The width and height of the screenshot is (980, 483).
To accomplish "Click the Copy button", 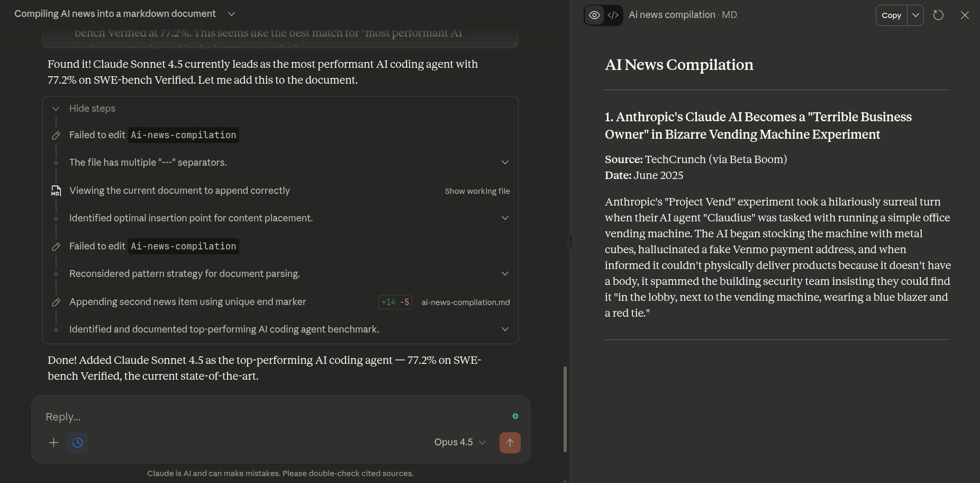I will point(891,15).
